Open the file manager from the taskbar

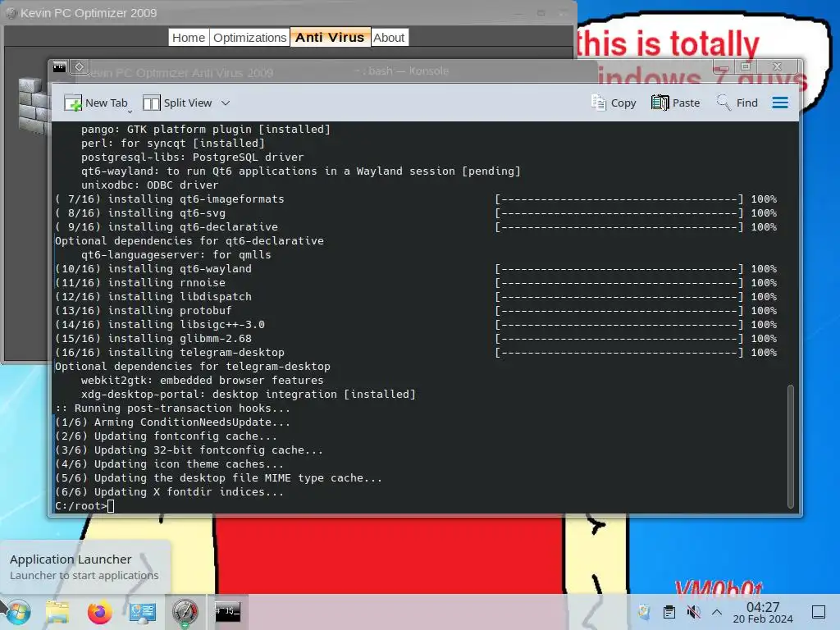(57, 612)
